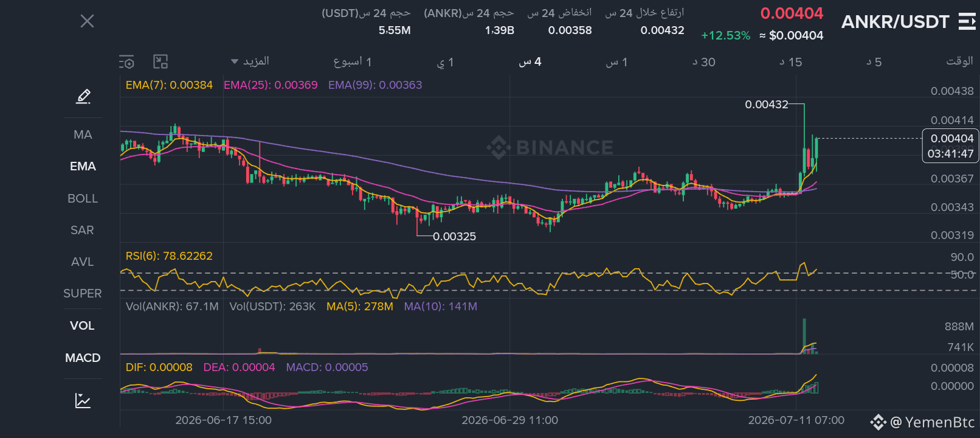This screenshot has height=438, width=980.
Task: Click the +12.53% change value
Action: pyautogui.click(x=726, y=35)
